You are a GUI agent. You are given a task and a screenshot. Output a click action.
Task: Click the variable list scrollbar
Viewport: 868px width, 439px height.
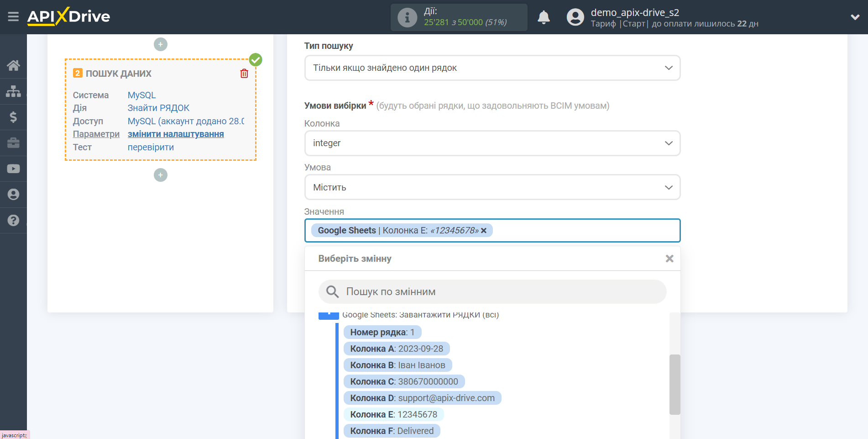[x=675, y=384]
